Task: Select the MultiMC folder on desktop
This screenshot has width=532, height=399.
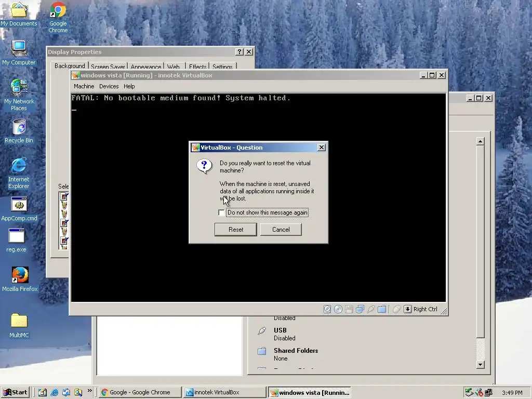Action: 19,326
